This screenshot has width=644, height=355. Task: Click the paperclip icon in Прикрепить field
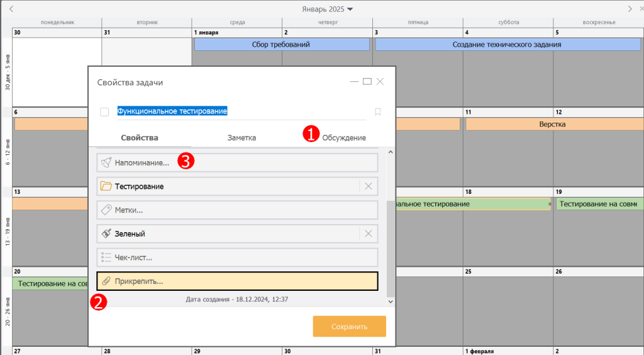click(106, 281)
